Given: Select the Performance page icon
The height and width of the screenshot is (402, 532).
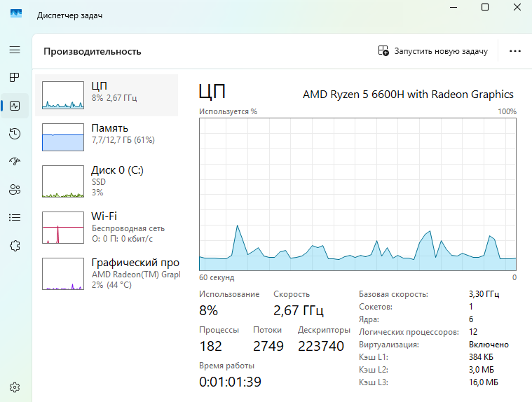Looking at the screenshot, I should click(15, 106).
